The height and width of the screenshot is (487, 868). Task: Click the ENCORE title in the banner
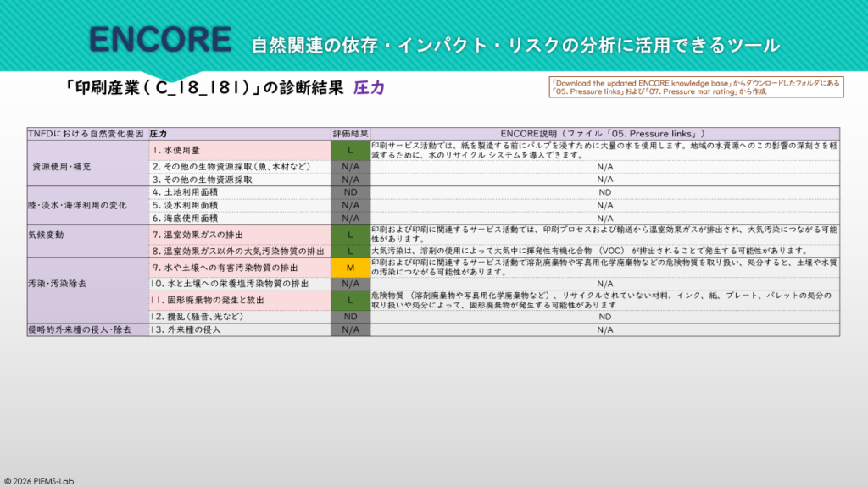[x=160, y=39]
